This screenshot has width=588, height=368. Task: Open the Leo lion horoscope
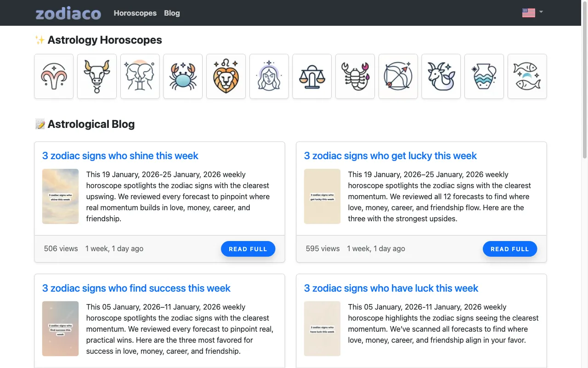coord(226,76)
